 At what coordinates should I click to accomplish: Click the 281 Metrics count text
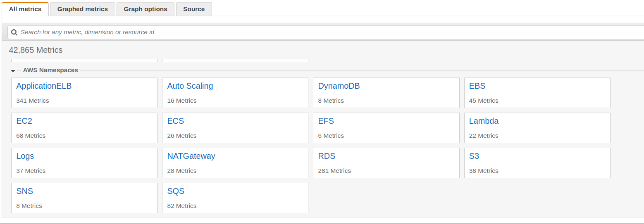334,171
